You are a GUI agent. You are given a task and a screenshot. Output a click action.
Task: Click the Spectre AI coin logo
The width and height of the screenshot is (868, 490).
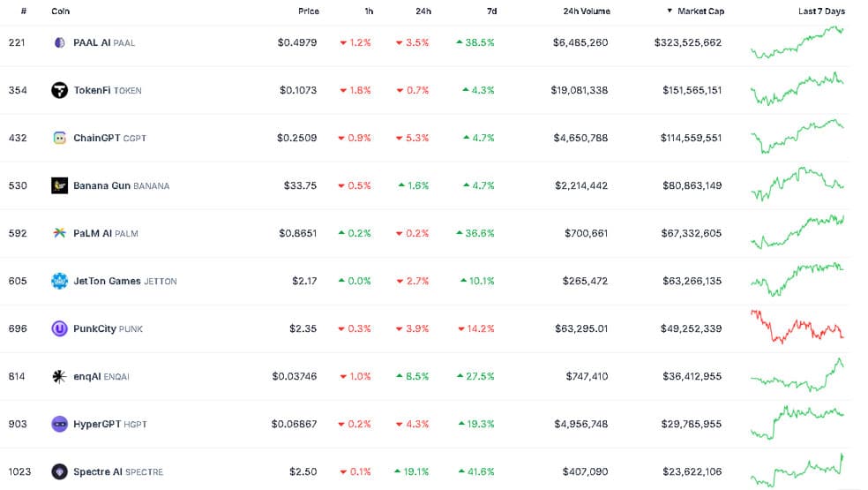point(59,471)
